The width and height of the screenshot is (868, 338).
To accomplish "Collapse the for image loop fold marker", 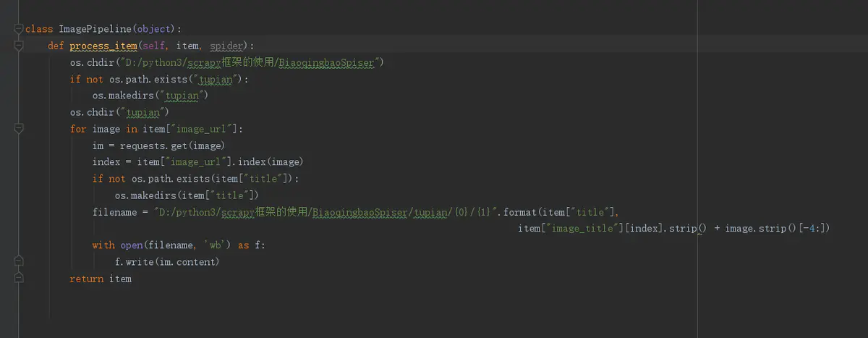I will 19,129.
